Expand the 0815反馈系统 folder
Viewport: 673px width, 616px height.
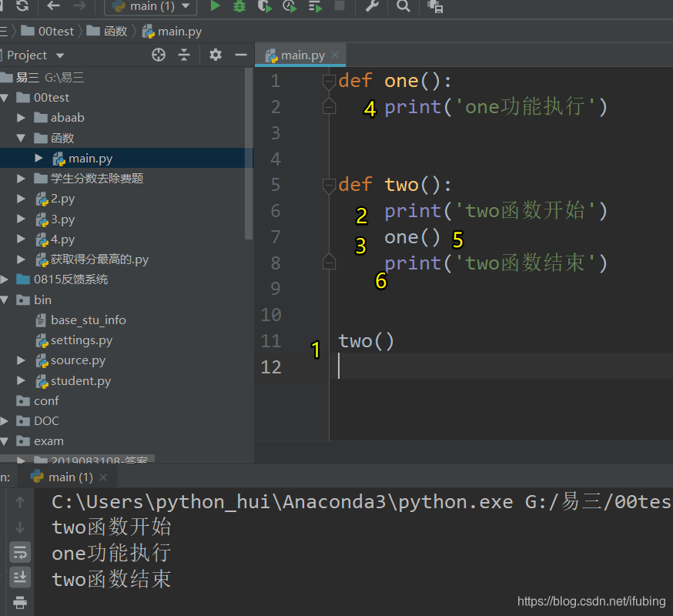[5, 280]
